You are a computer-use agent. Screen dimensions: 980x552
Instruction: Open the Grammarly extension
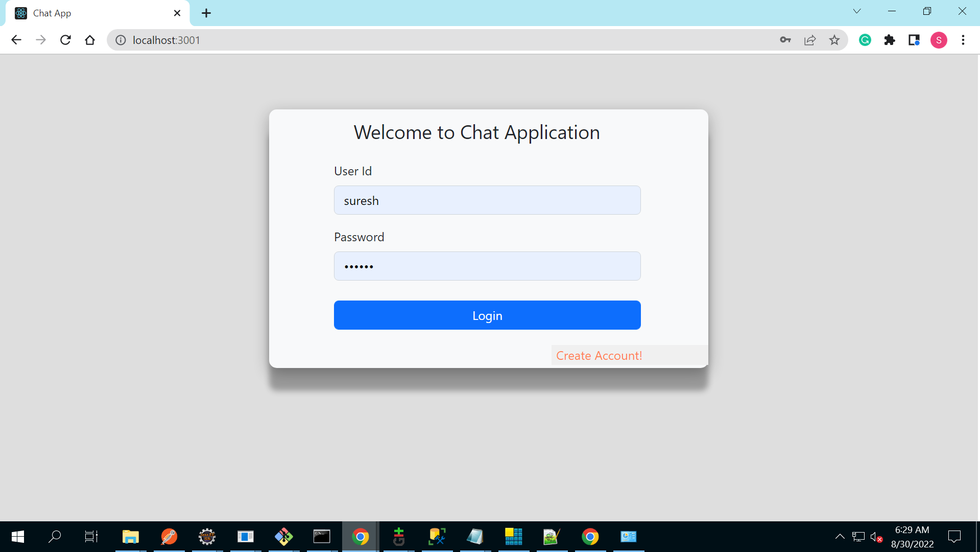[x=865, y=40]
